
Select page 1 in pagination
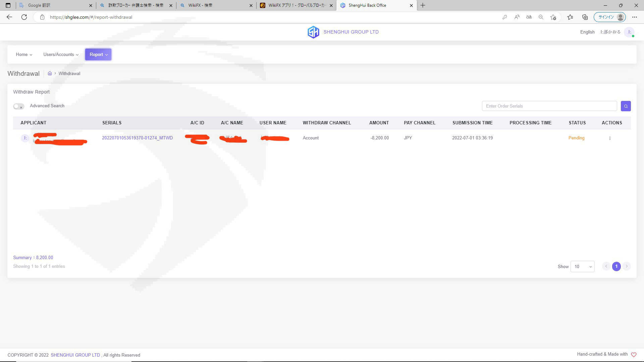(x=616, y=266)
